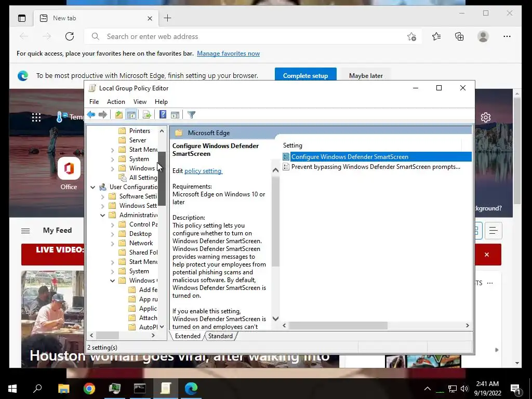Image resolution: width=532 pixels, height=399 pixels.
Task: Expand the upper System tree node
Action: [112, 159]
